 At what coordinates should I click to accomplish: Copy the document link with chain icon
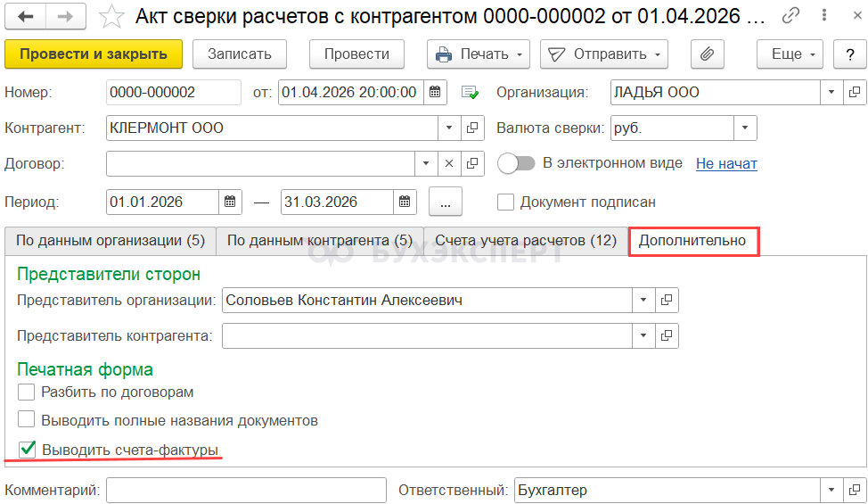790,16
